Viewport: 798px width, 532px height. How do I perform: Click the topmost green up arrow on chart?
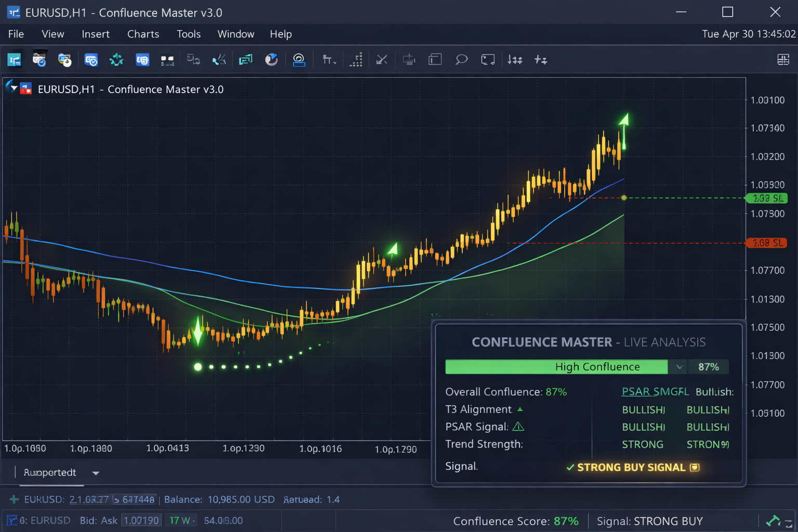[624, 131]
